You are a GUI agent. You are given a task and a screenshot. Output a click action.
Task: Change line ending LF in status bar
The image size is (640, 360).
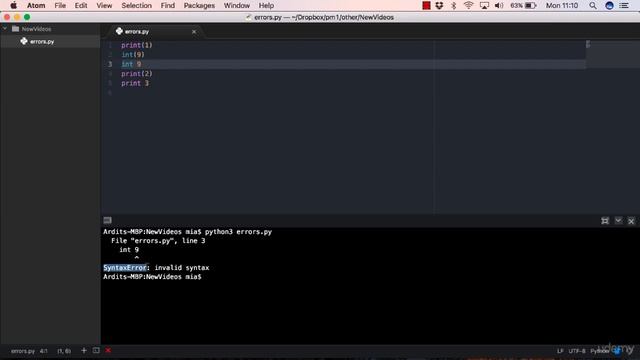pos(560,351)
